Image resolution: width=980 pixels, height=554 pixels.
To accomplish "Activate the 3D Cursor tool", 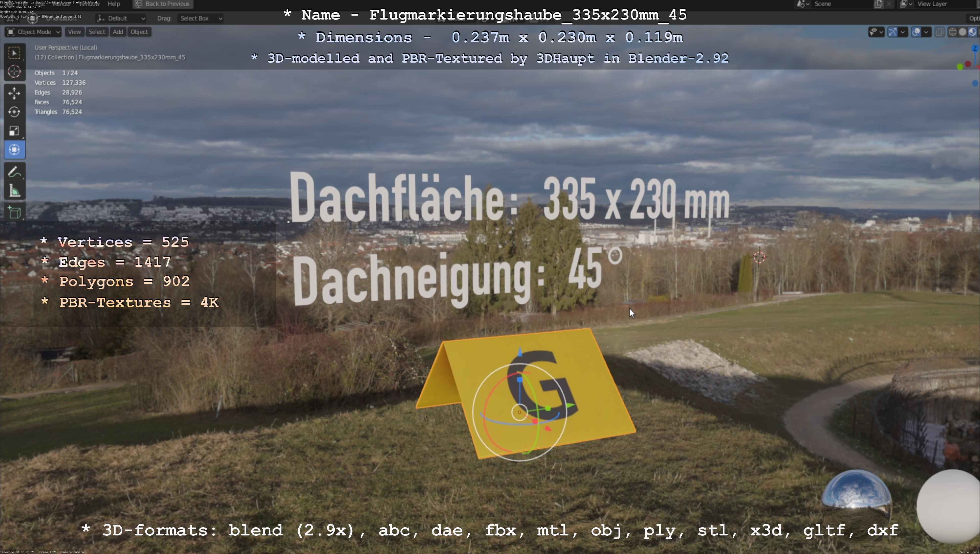I will (14, 72).
